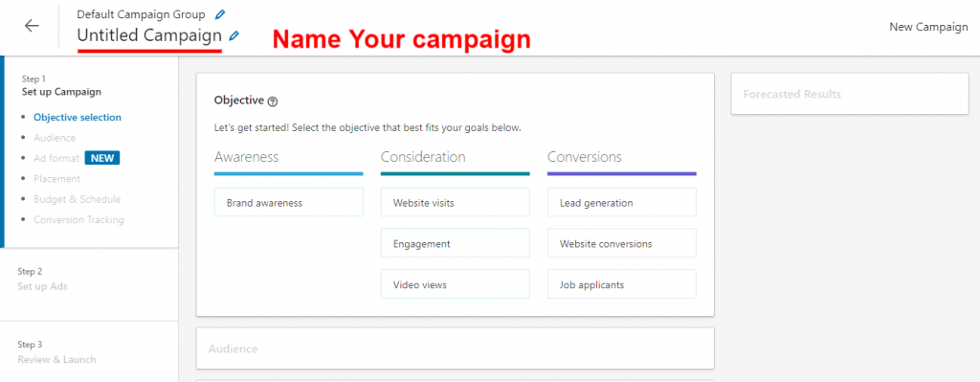Go to Step 3 Review & Launch
Image resolution: width=980 pixels, height=382 pixels.
tap(56, 352)
